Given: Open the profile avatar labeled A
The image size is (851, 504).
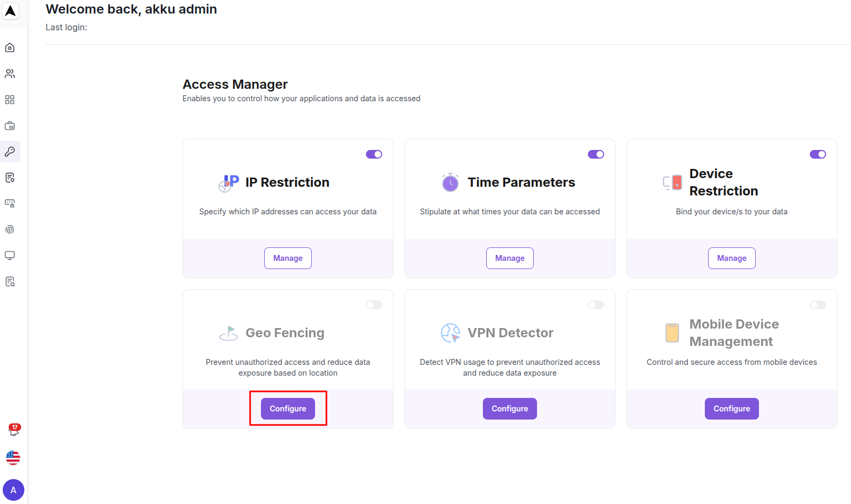Looking at the screenshot, I should click(14, 490).
